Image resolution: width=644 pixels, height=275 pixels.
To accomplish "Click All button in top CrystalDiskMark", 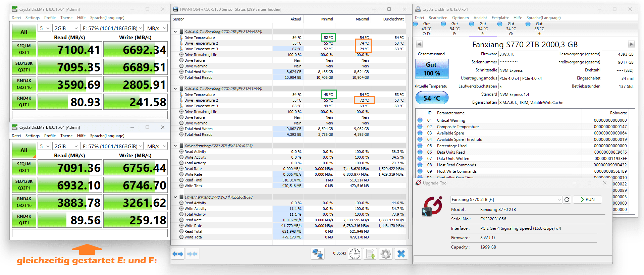I will tap(24, 32).
